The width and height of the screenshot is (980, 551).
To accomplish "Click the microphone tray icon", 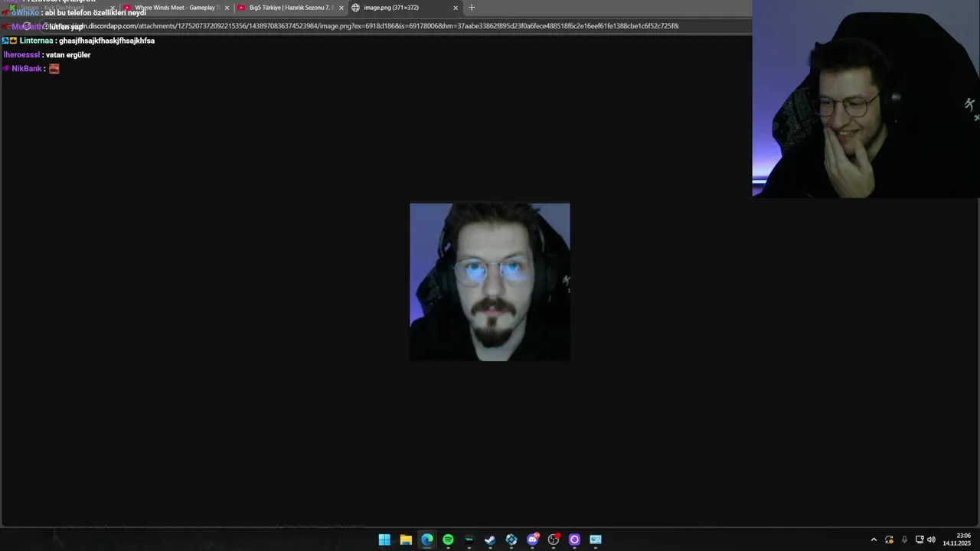I will tap(904, 540).
